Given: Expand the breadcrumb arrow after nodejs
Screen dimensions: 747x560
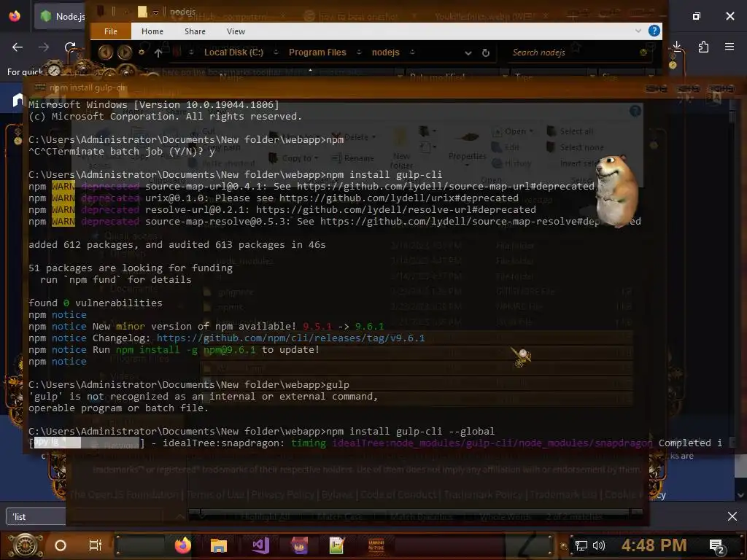Looking at the screenshot, I should click(x=412, y=52).
